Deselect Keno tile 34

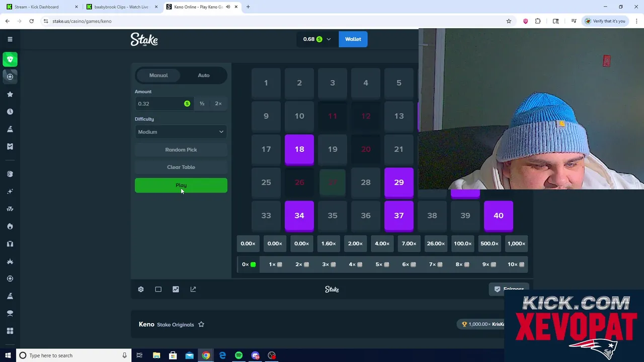tap(299, 216)
